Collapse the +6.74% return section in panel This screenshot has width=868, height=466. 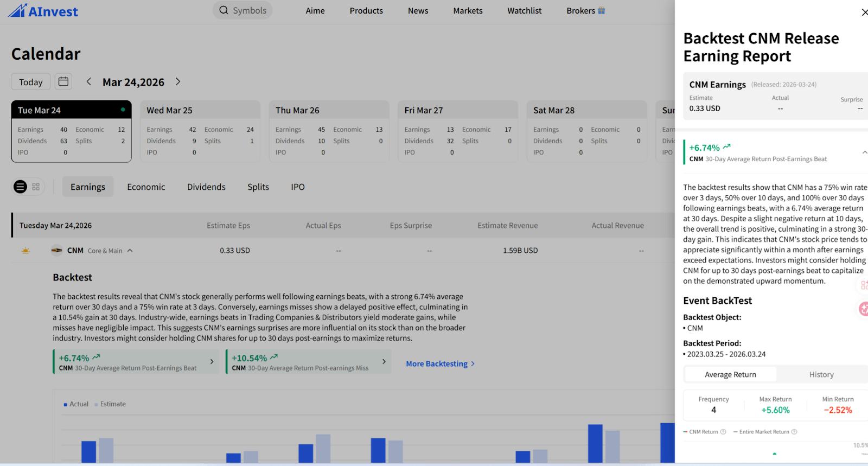click(864, 152)
